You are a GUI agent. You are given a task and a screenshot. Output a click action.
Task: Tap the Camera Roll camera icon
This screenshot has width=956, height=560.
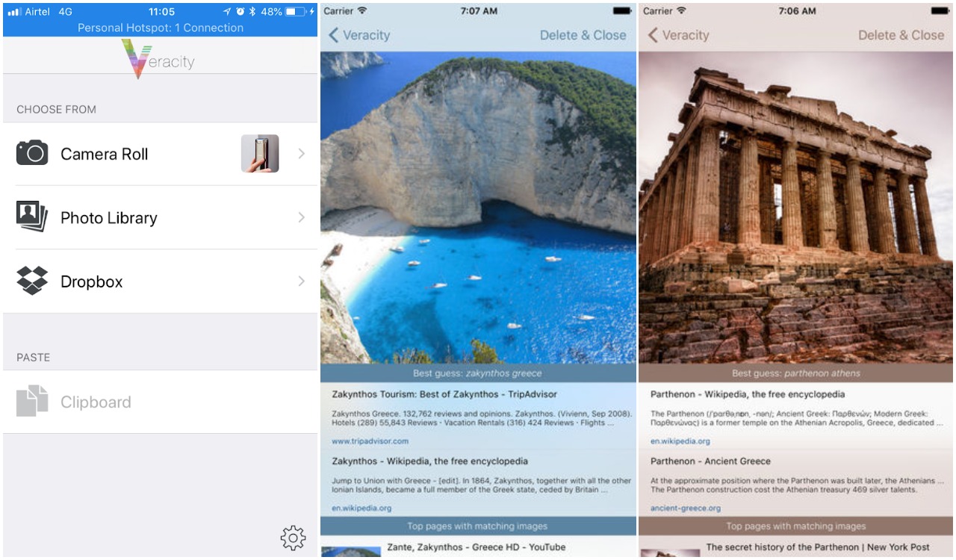click(32, 153)
